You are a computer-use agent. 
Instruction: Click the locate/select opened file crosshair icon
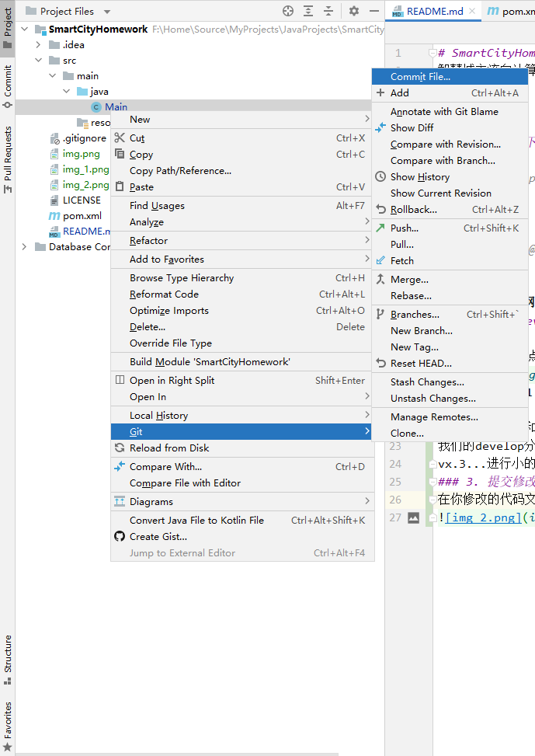(x=288, y=11)
